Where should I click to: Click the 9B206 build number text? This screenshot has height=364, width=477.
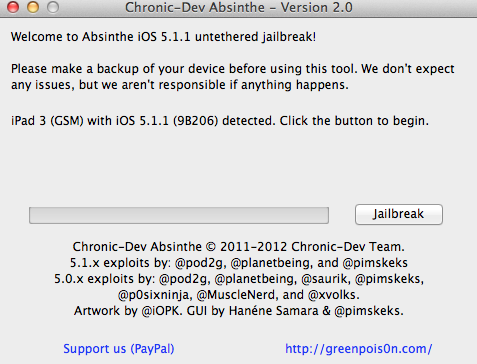196,121
